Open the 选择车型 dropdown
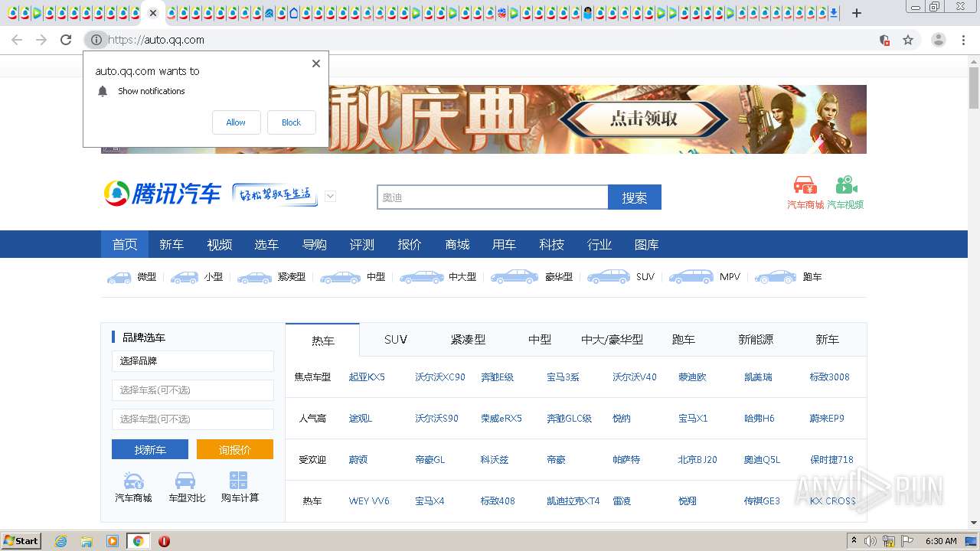Image resolution: width=980 pixels, height=551 pixels. 193,419
